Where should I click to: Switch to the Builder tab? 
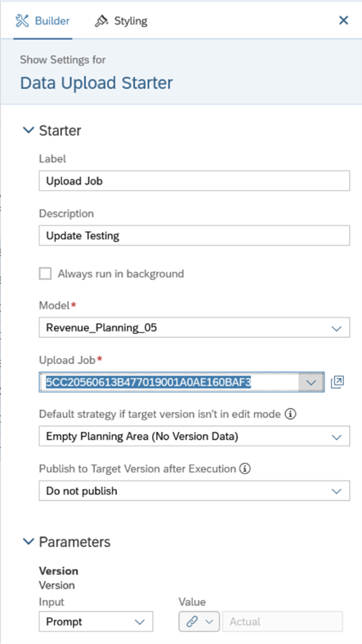point(42,20)
